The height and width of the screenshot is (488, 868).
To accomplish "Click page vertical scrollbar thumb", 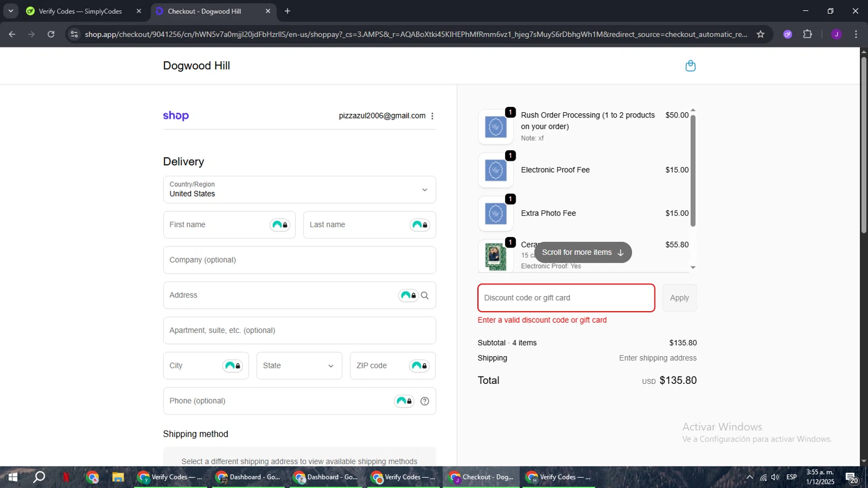I will click(863, 145).
